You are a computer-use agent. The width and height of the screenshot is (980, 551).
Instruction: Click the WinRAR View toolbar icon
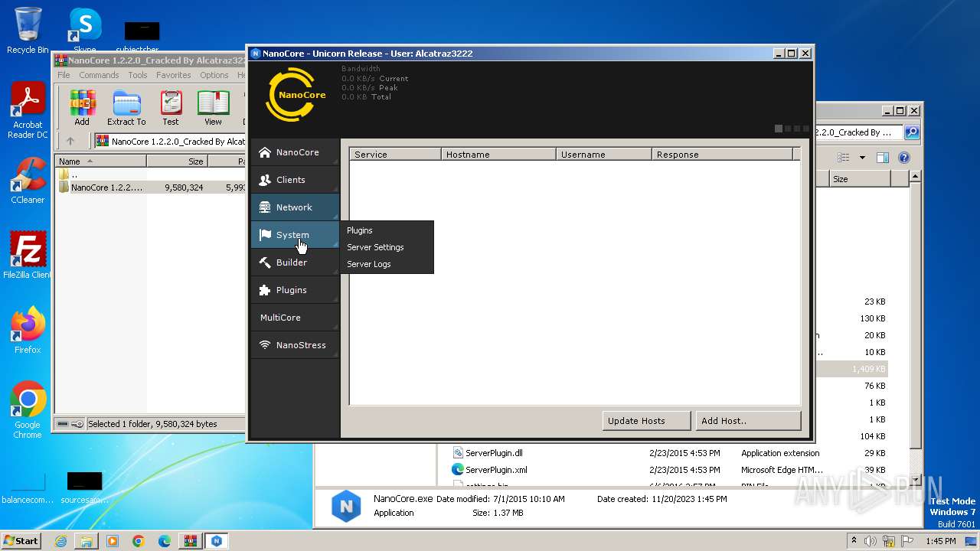coord(214,108)
